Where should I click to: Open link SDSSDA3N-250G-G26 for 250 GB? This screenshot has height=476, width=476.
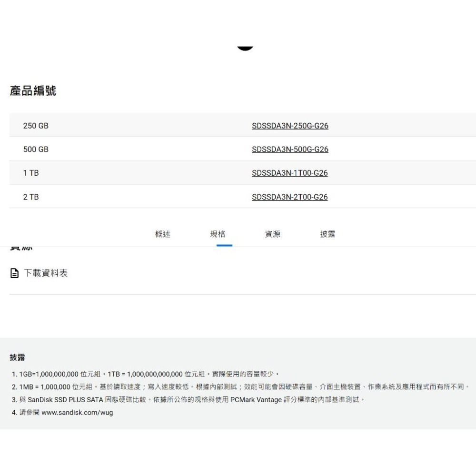(x=290, y=126)
